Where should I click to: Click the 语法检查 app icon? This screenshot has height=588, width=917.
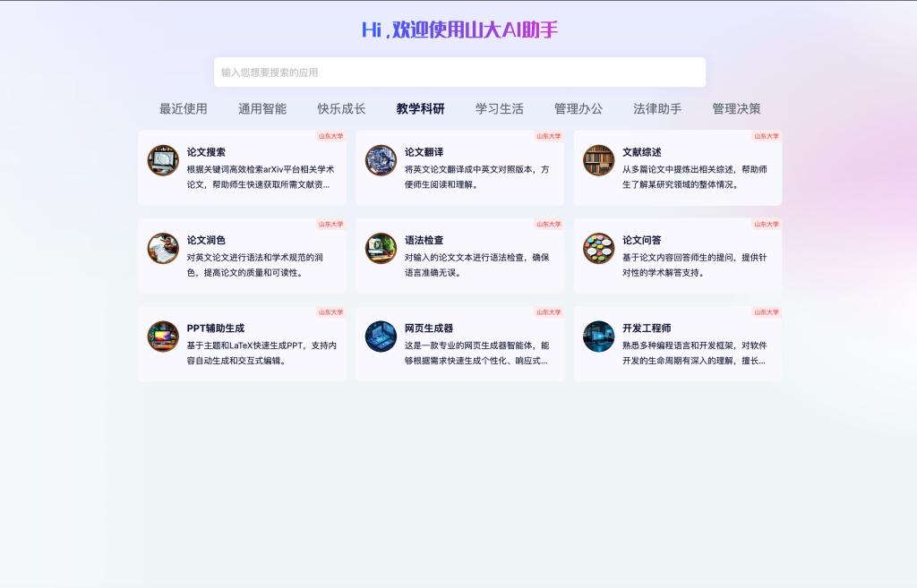click(381, 249)
